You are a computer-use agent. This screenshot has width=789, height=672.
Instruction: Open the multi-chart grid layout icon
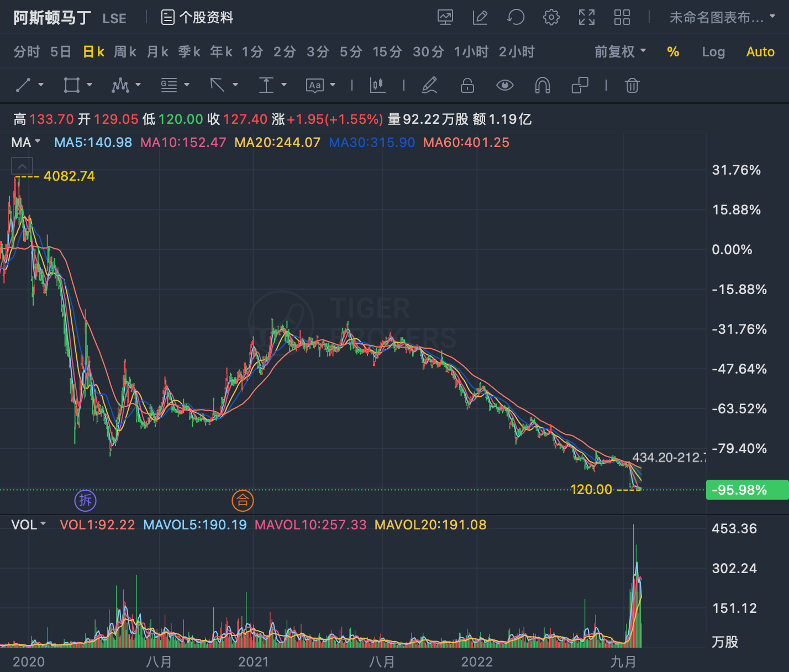622,17
